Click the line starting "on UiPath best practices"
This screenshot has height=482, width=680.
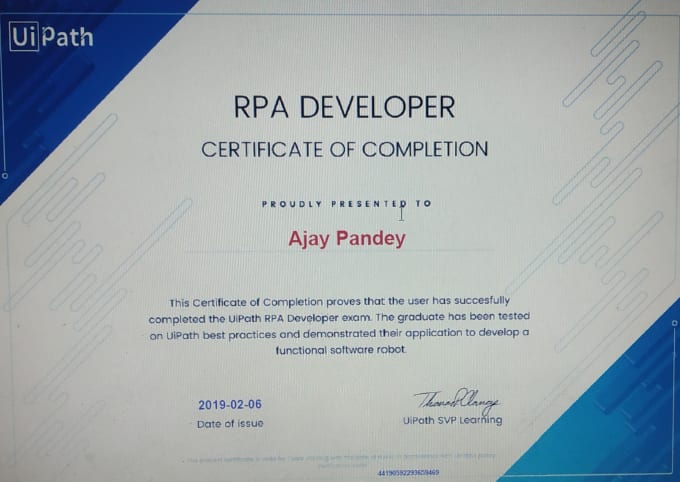pyautogui.click(x=339, y=334)
